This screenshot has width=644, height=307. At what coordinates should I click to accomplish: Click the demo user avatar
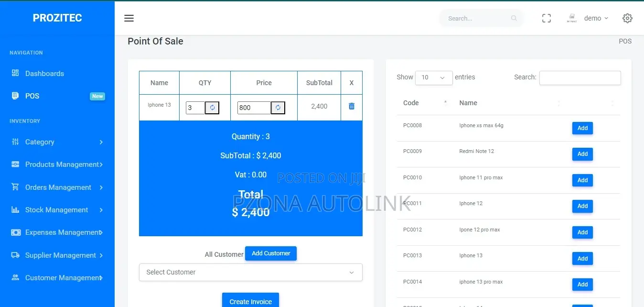coord(571,18)
